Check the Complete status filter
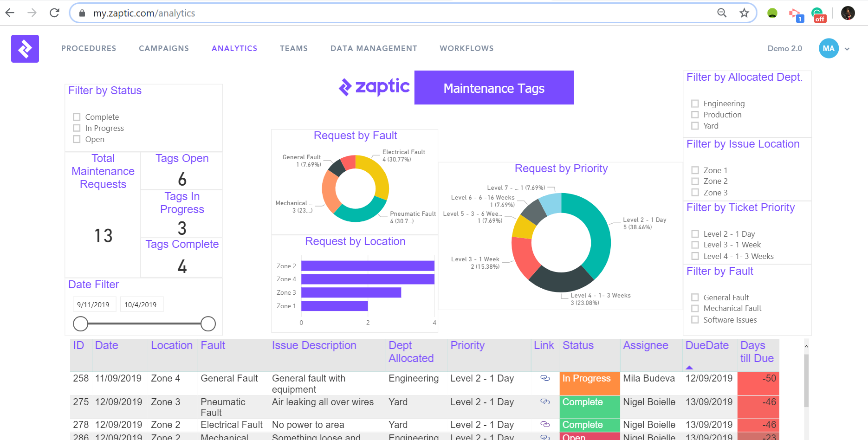 click(77, 117)
